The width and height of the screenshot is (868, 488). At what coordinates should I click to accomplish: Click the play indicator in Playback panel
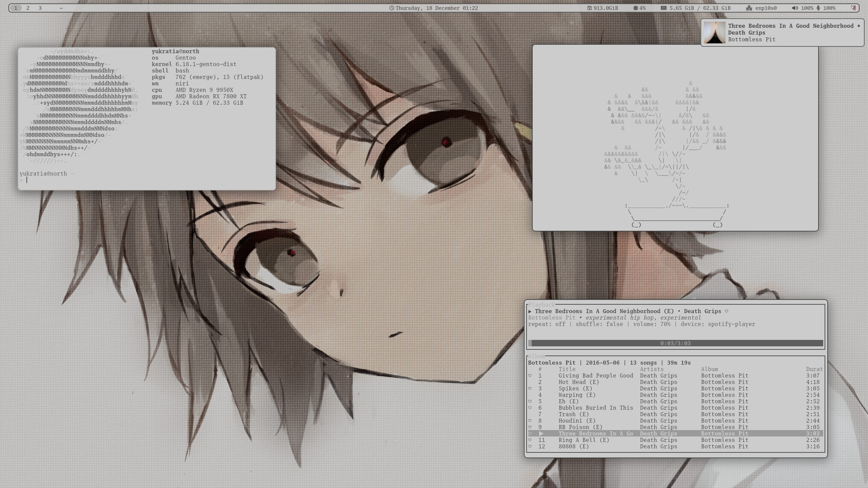pyautogui.click(x=530, y=311)
